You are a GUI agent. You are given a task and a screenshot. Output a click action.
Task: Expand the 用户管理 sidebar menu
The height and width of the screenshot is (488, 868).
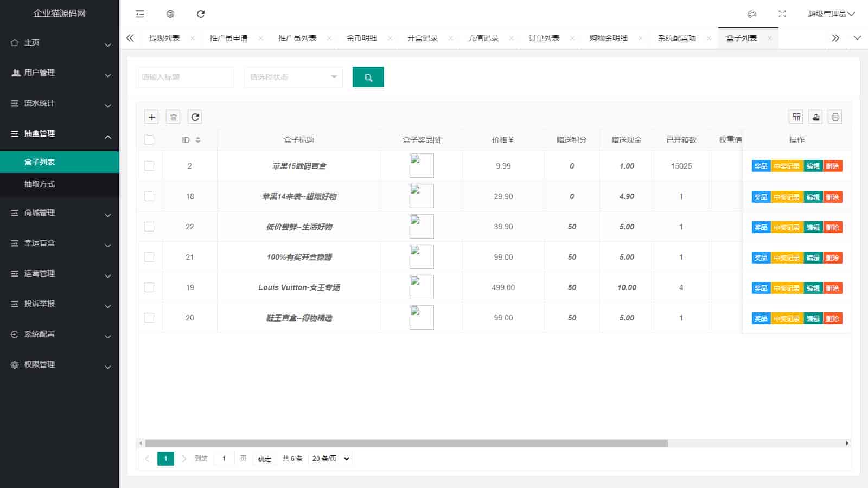coord(60,73)
